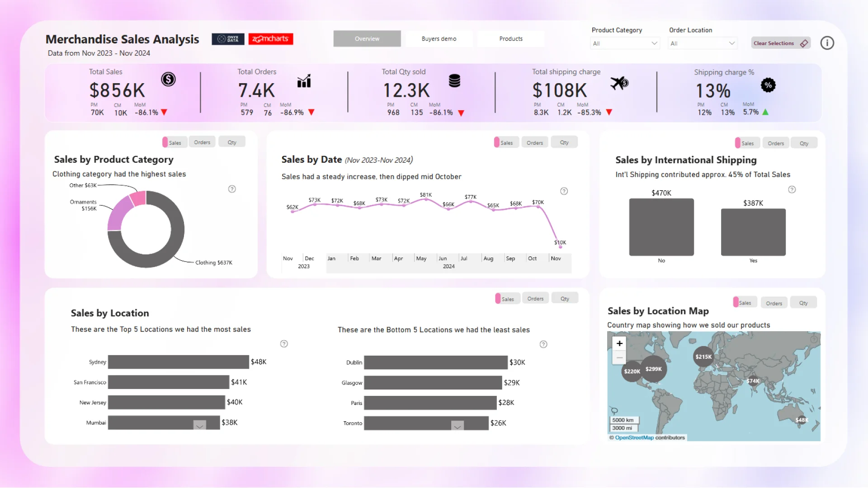Expand more rows in Bottom 5 Locations chart
Viewport: 868px width, 488px height.
pos(458,426)
